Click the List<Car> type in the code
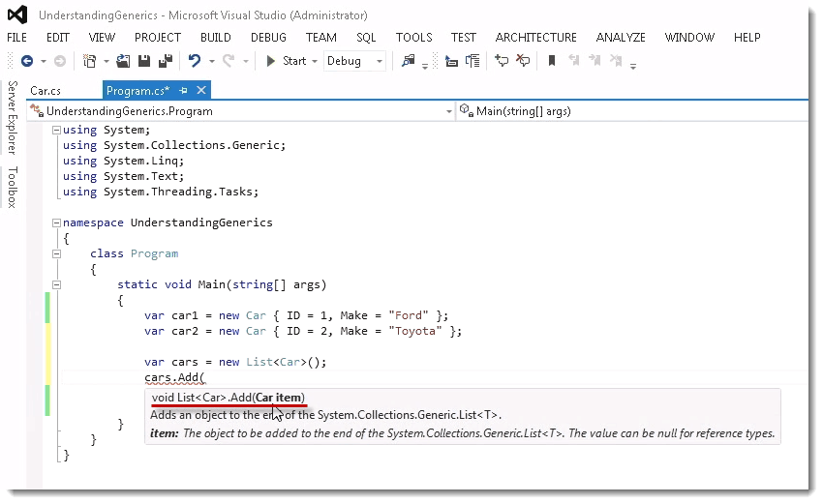823x504 pixels. coord(279,363)
